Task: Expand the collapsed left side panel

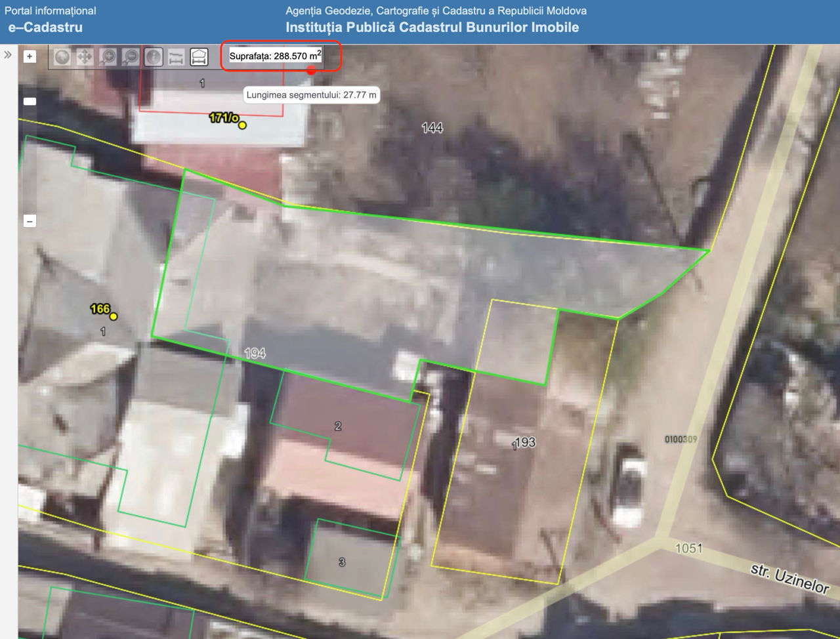Action: pyautogui.click(x=8, y=55)
